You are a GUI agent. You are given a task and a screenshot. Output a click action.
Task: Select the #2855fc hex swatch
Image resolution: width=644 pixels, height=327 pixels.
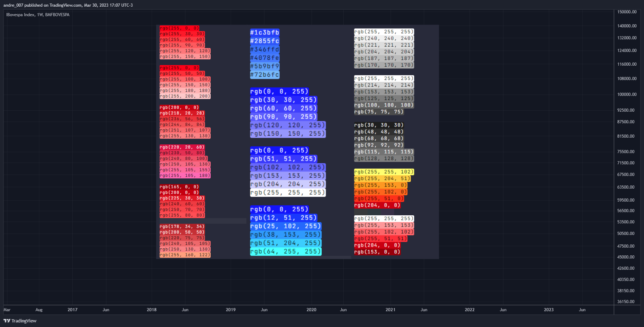tap(265, 41)
